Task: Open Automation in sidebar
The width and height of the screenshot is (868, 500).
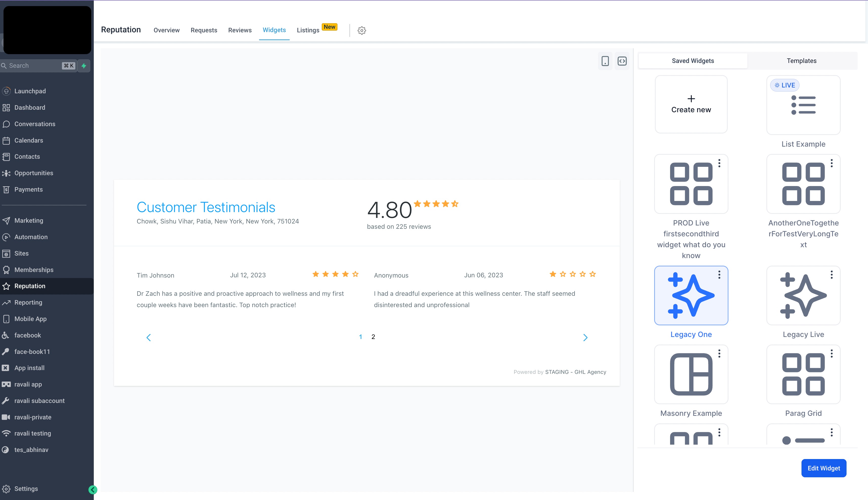Action: 31,237
